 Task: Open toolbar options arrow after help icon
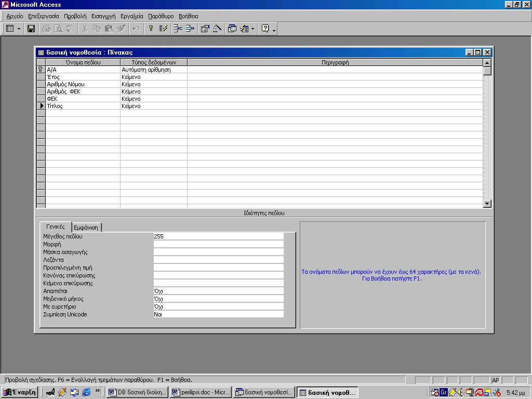pos(274,30)
